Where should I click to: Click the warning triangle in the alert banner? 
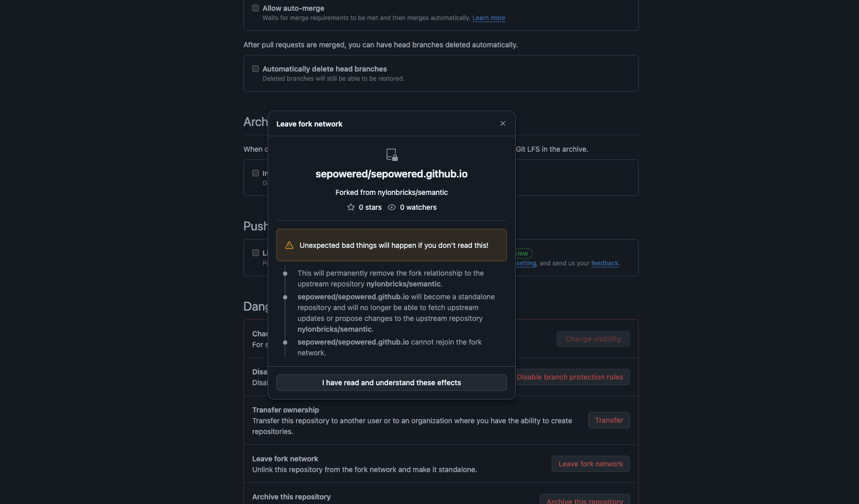tap(289, 245)
